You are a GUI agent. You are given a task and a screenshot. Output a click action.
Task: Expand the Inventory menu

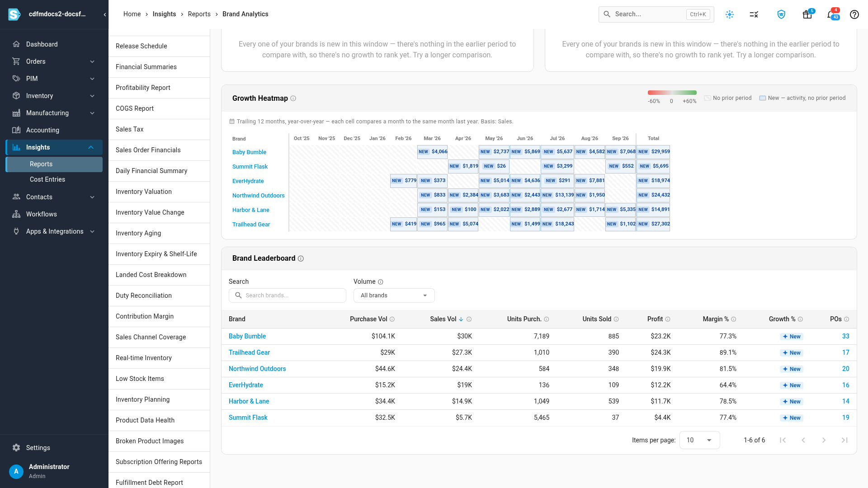(54, 96)
